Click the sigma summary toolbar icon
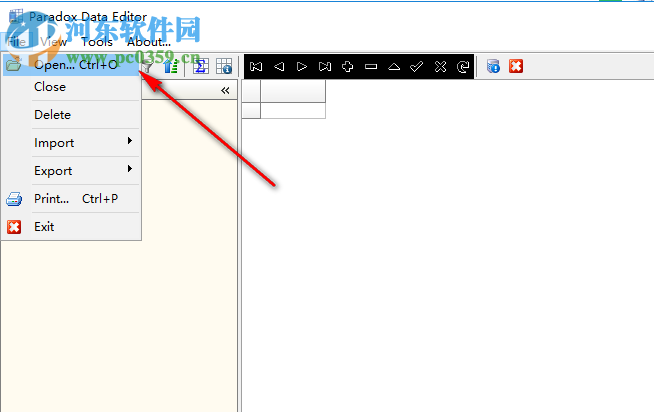The image size is (654, 412). (x=201, y=66)
